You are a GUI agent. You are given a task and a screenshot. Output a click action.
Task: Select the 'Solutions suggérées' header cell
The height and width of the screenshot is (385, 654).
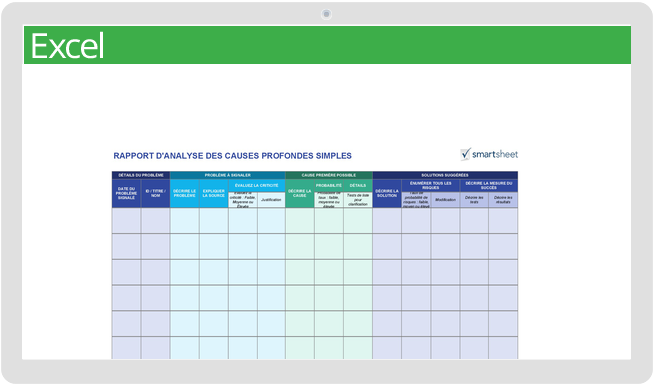(x=445, y=175)
